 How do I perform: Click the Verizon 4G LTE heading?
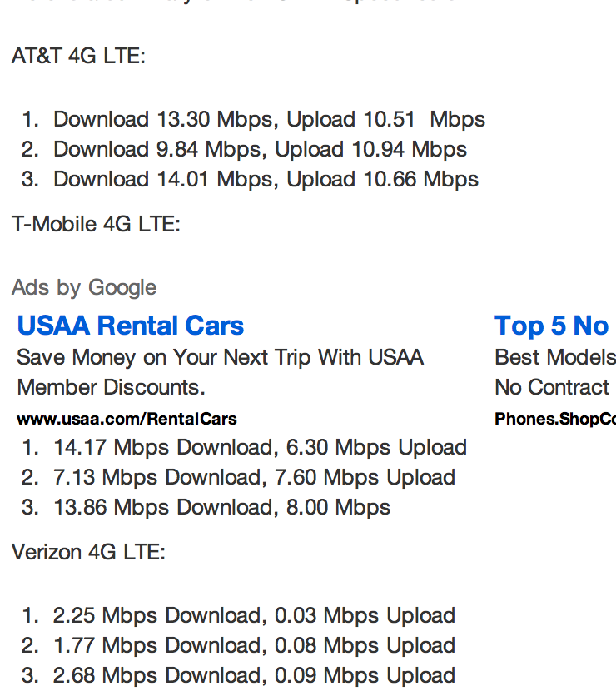(x=88, y=552)
